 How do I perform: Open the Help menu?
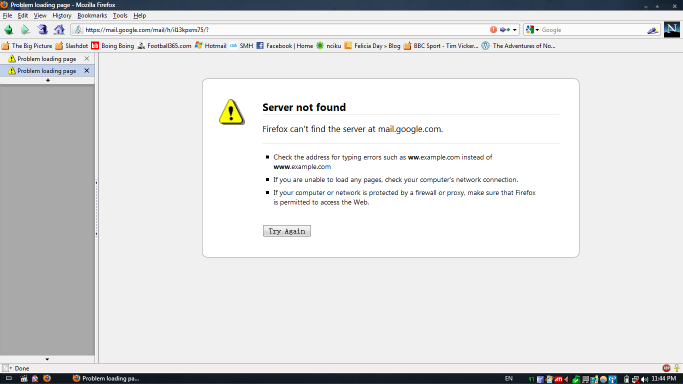tap(140, 15)
